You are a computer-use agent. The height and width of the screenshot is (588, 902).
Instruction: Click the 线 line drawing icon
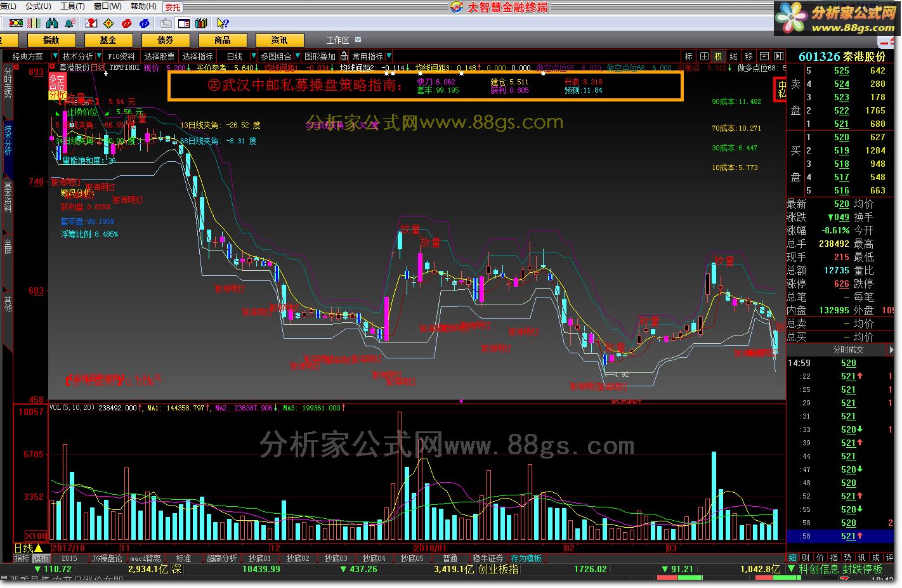pyautogui.click(x=733, y=56)
